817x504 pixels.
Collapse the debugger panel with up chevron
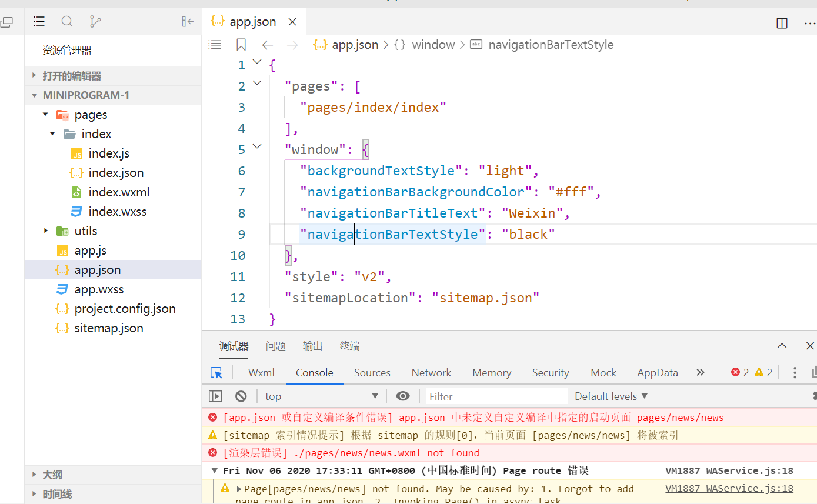coord(782,346)
